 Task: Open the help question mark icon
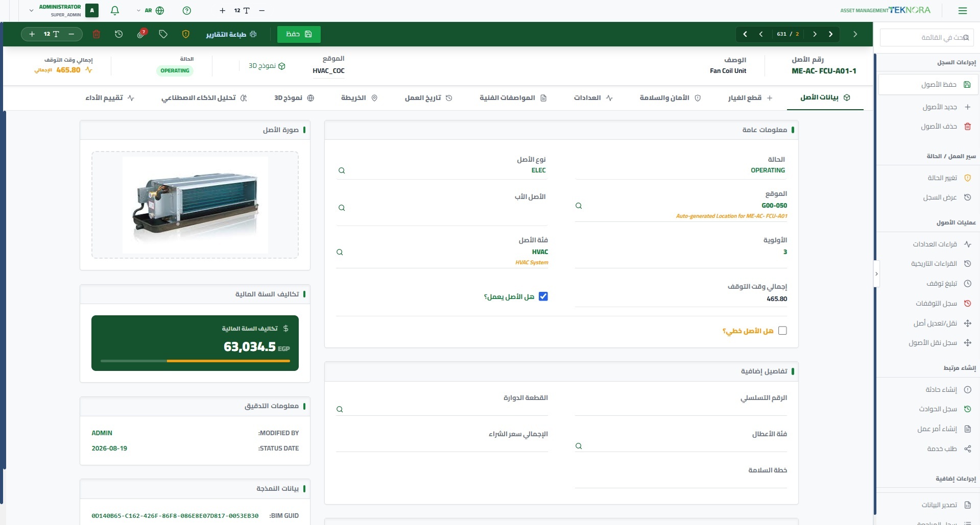[187, 10]
